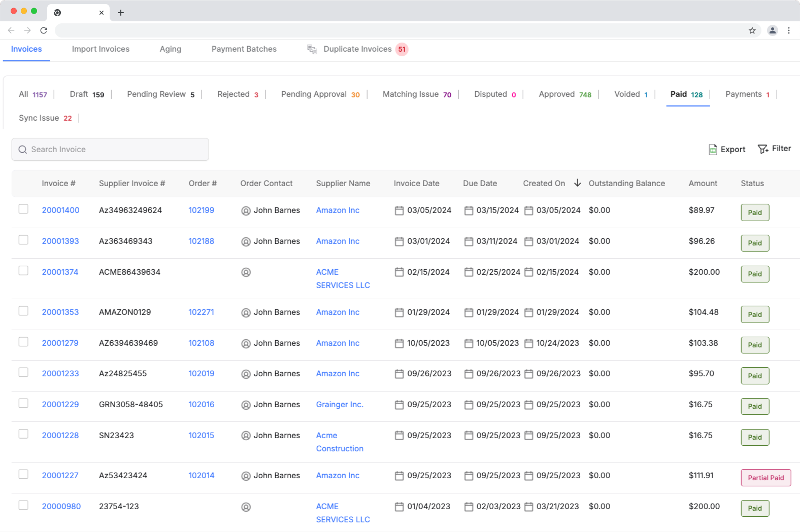Select checkbox for invoice 20001374
This screenshot has width=800, height=532.
(23, 271)
